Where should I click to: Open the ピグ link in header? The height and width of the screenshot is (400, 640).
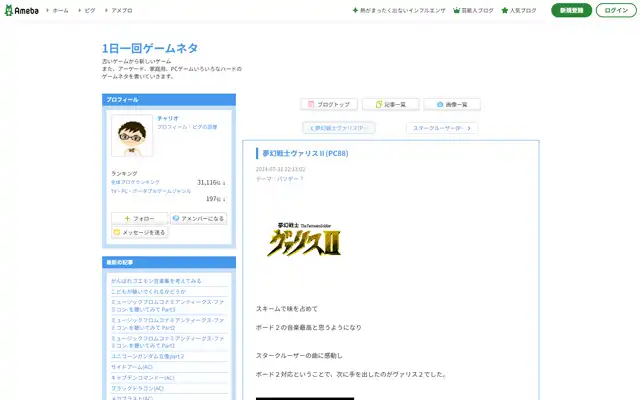(x=89, y=11)
